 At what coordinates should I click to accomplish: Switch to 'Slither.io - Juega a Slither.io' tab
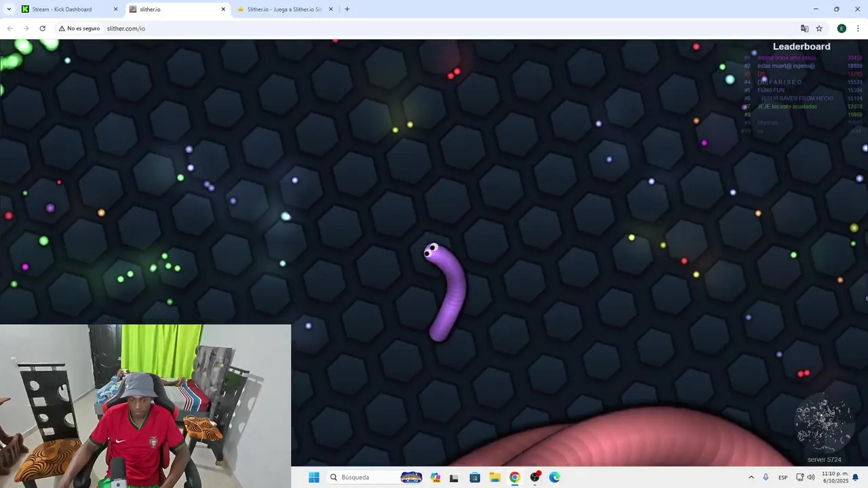[x=284, y=9]
